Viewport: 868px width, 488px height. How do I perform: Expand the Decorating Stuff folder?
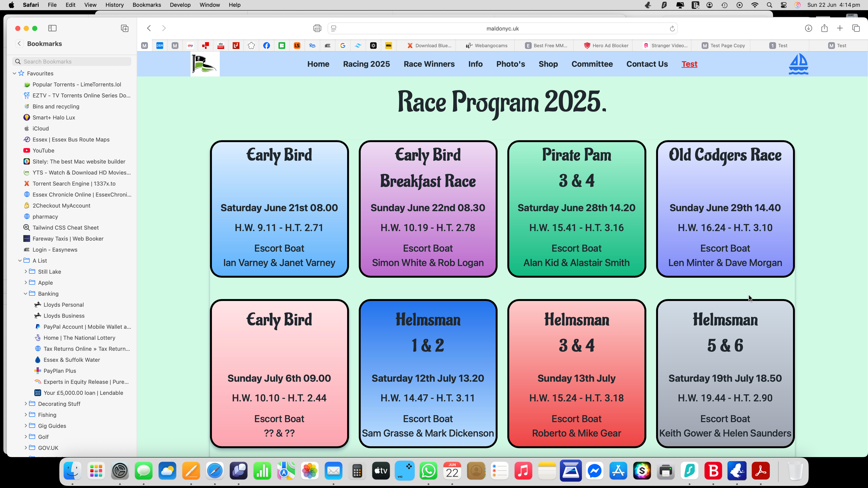point(26,403)
